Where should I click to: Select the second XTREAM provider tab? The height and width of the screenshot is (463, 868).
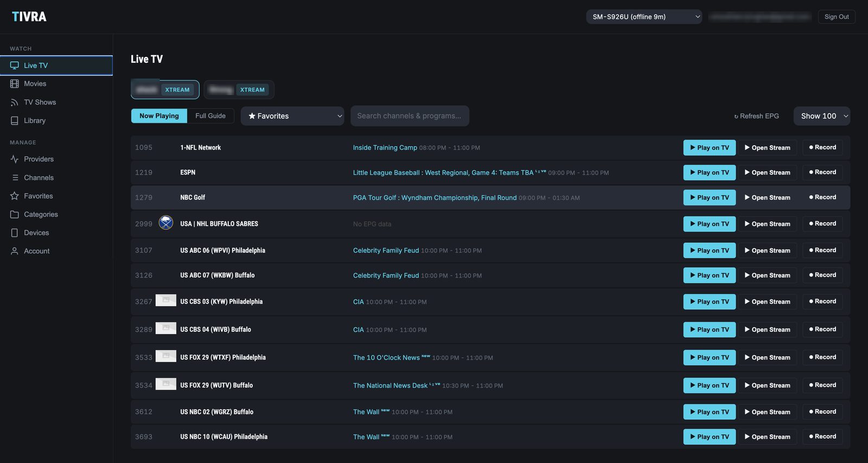(239, 89)
